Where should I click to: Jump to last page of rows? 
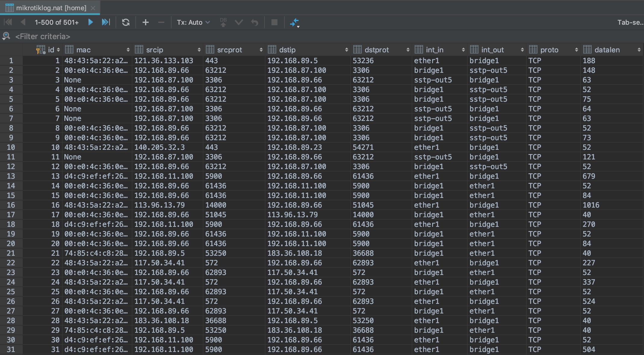point(106,22)
